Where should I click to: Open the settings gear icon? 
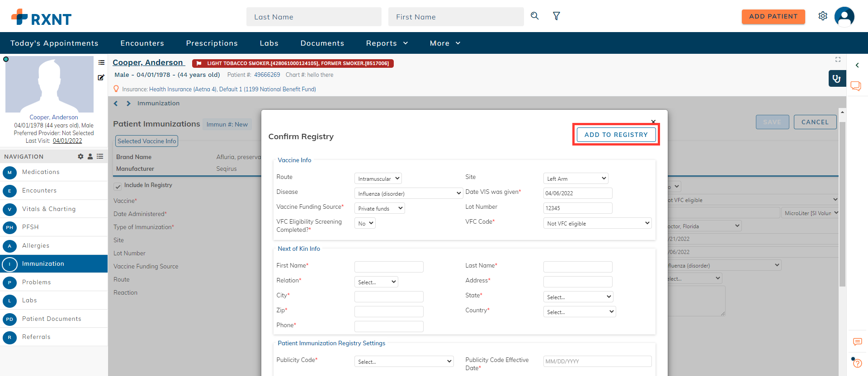tap(823, 16)
